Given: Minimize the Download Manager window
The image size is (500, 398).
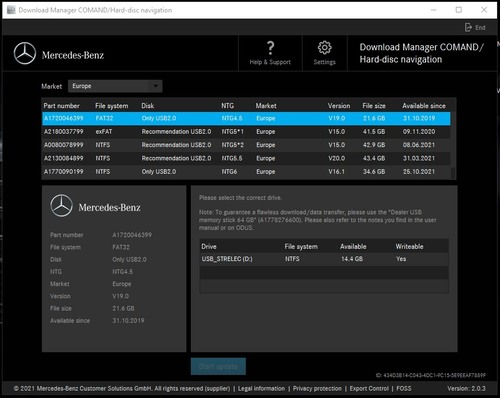Looking at the screenshot, I should coord(434,10).
